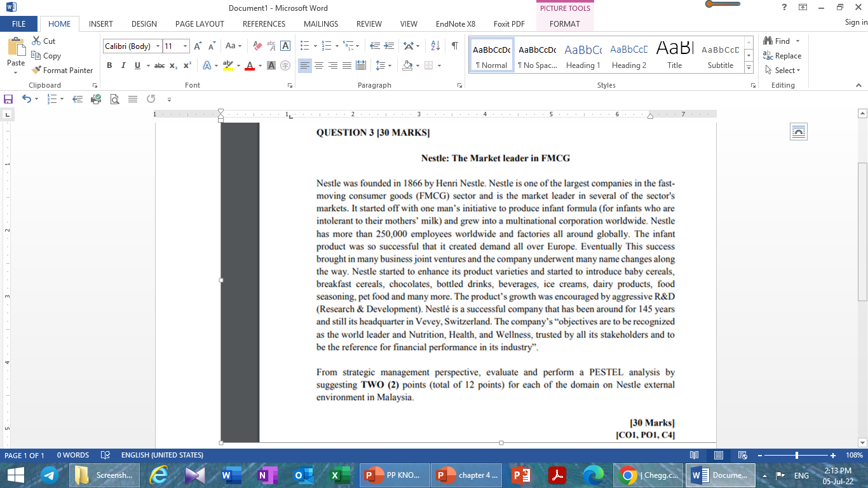Screen dimensions: 868x488
Task: Open the Font name dropdown
Action: [x=158, y=46]
